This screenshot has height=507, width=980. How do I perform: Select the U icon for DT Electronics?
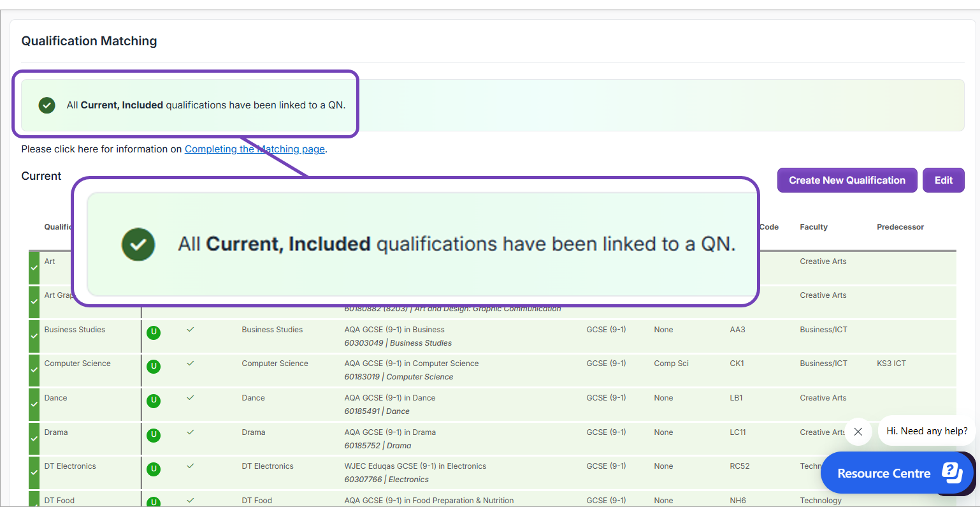153,469
